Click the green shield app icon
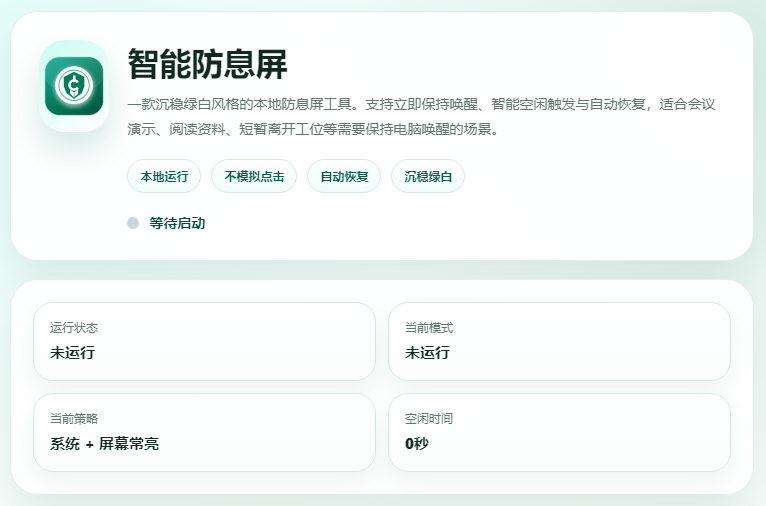This screenshot has height=506, width=766. point(74,86)
